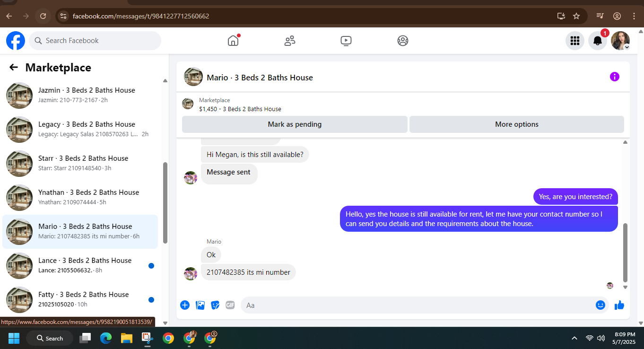Screen dimensions: 644x349
Task: Open Chrome profile icon in toolbar
Action: 617,16
